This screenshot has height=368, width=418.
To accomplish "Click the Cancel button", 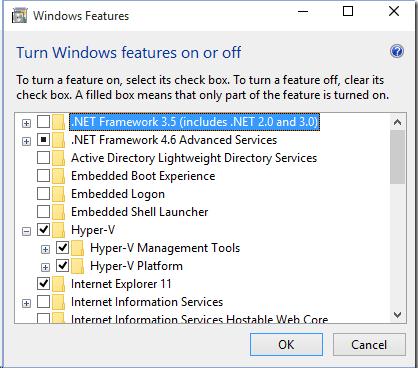I will coord(369,344).
